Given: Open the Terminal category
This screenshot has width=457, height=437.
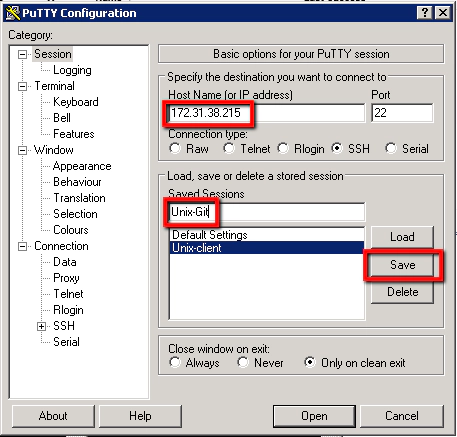Looking at the screenshot, I should (54, 86).
